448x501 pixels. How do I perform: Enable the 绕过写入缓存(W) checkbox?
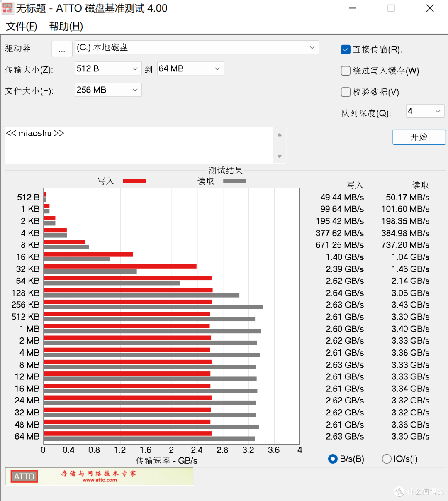pyautogui.click(x=346, y=71)
